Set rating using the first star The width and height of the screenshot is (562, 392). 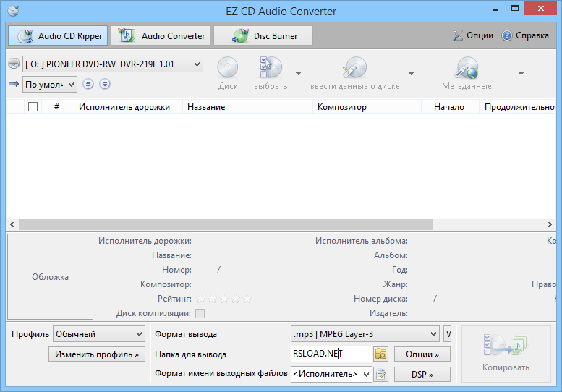click(201, 298)
